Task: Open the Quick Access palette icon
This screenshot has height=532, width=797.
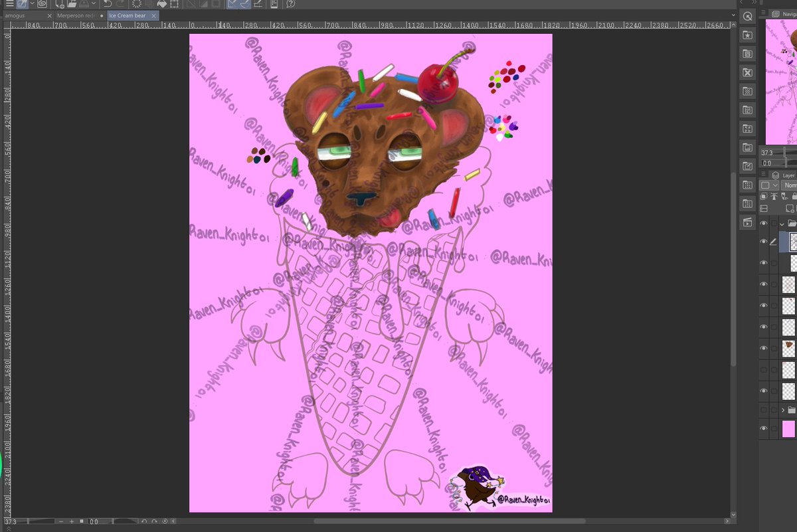Action: (x=747, y=16)
